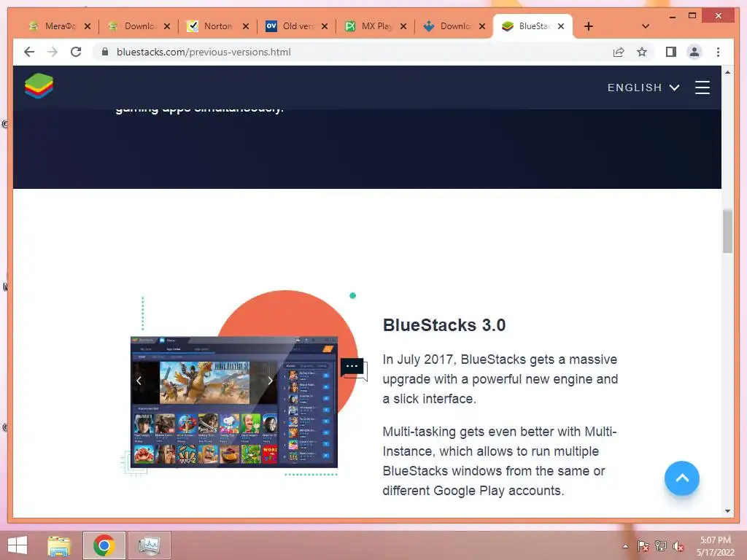The image size is (747, 560).
Task: Open the chat bubble widget icon
Action: (x=354, y=368)
